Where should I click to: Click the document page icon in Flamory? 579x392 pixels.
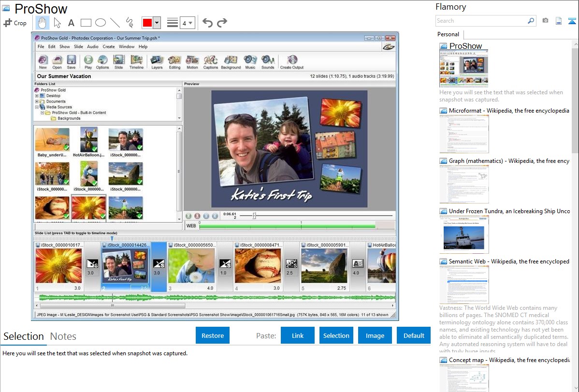(x=559, y=21)
